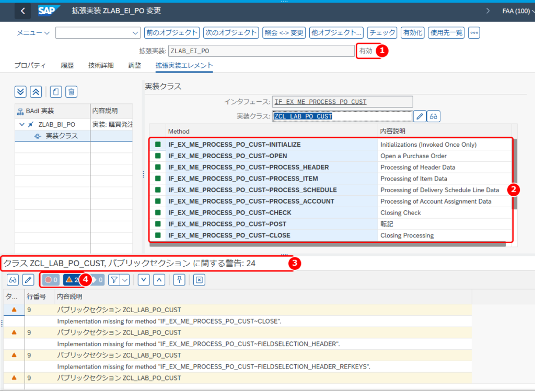The width and height of the screenshot is (535, 392).
Task: Open the 技術詳細 tab
Action: 101,65
